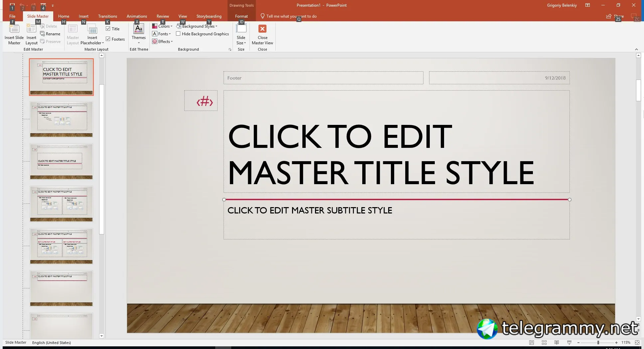Toggle the Title checkbox
Image resolution: width=644 pixels, height=349 pixels.
tap(108, 29)
